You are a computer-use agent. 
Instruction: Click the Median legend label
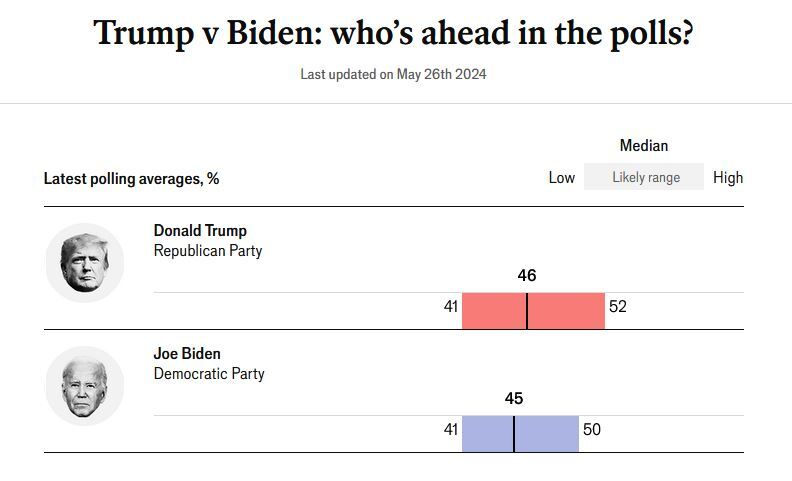(x=644, y=146)
